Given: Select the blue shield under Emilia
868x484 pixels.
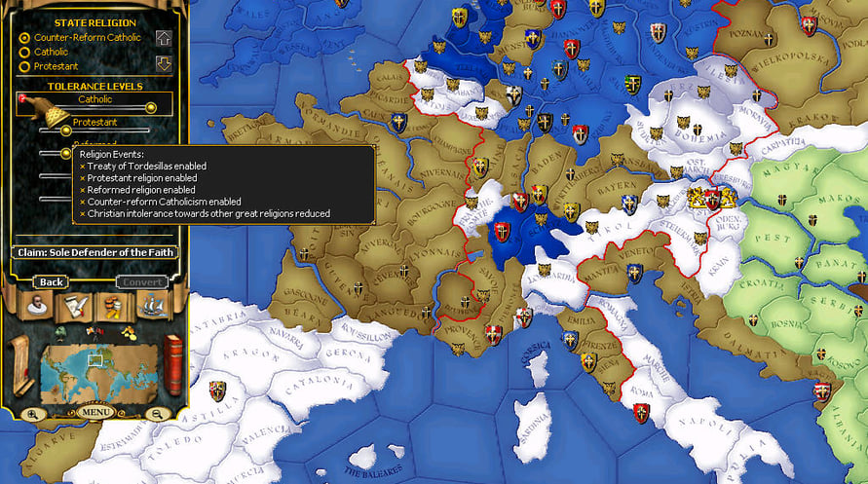Looking at the screenshot, I should click(570, 340).
